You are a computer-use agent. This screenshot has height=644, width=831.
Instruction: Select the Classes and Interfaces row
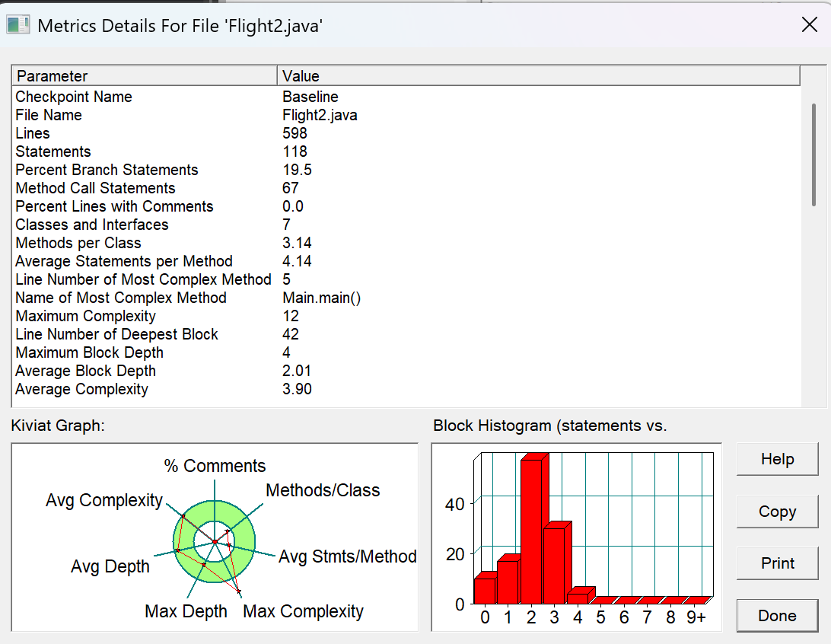pos(406,225)
